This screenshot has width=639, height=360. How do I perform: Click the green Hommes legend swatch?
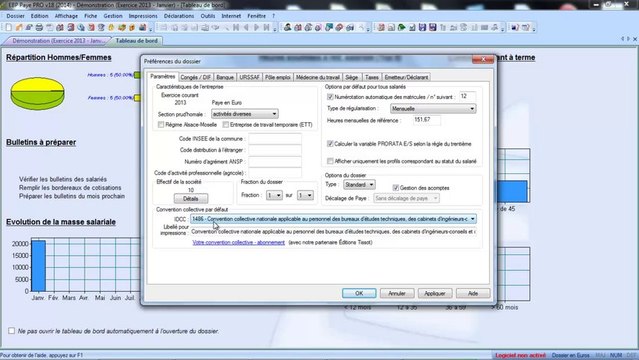click(137, 75)
